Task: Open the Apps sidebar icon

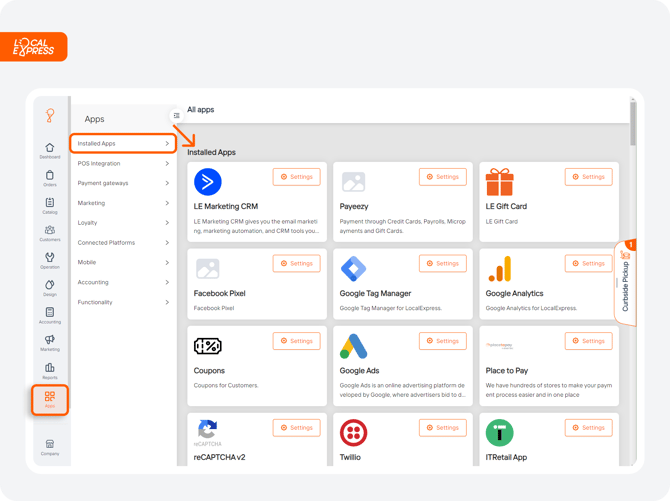Action: (50, 399)
